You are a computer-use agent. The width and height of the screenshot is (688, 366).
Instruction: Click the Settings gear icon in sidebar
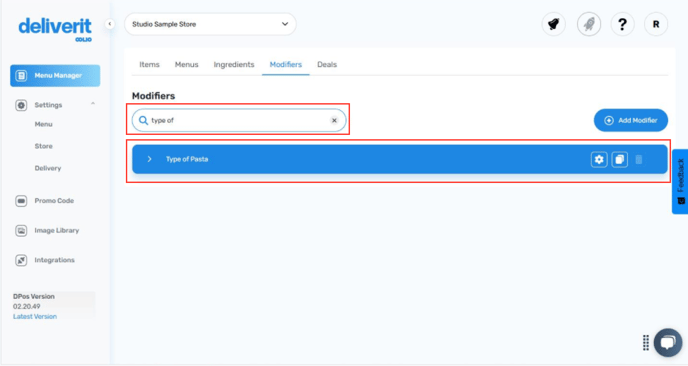21,105
